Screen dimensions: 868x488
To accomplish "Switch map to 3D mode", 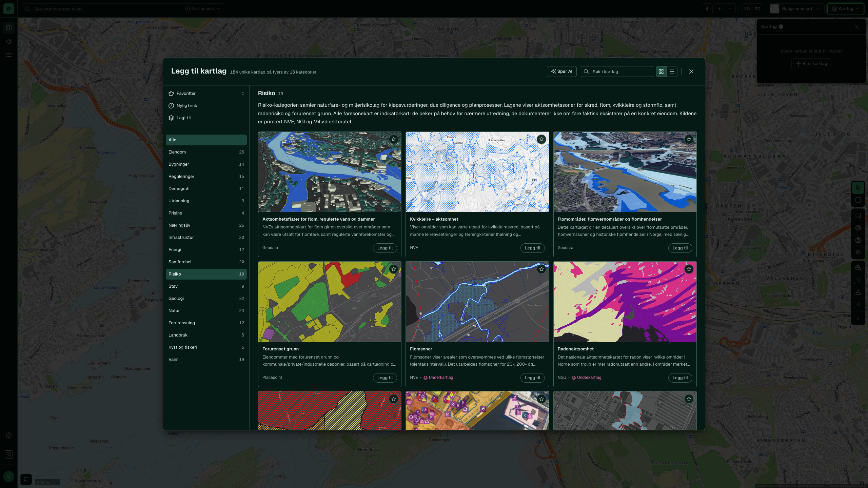I will pos(757,9).
